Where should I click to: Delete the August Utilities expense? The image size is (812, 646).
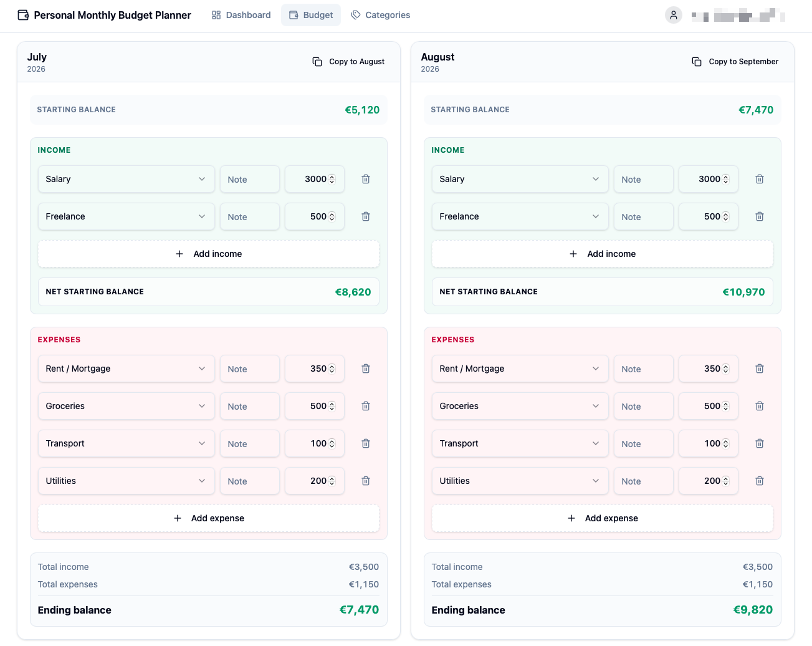[x=760, y=481]
